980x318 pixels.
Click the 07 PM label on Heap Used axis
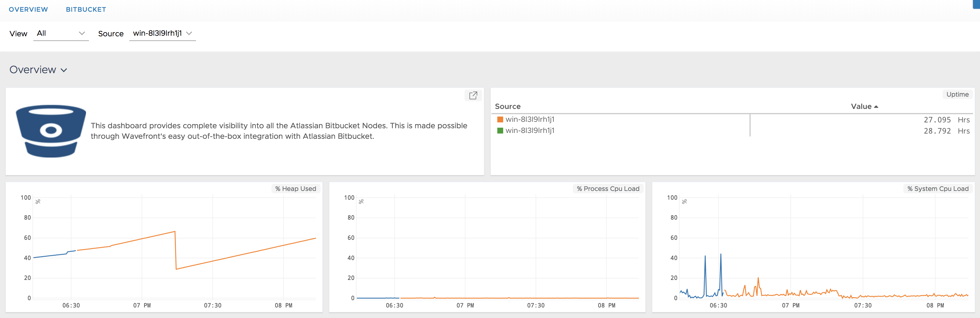tap(142, 305)
